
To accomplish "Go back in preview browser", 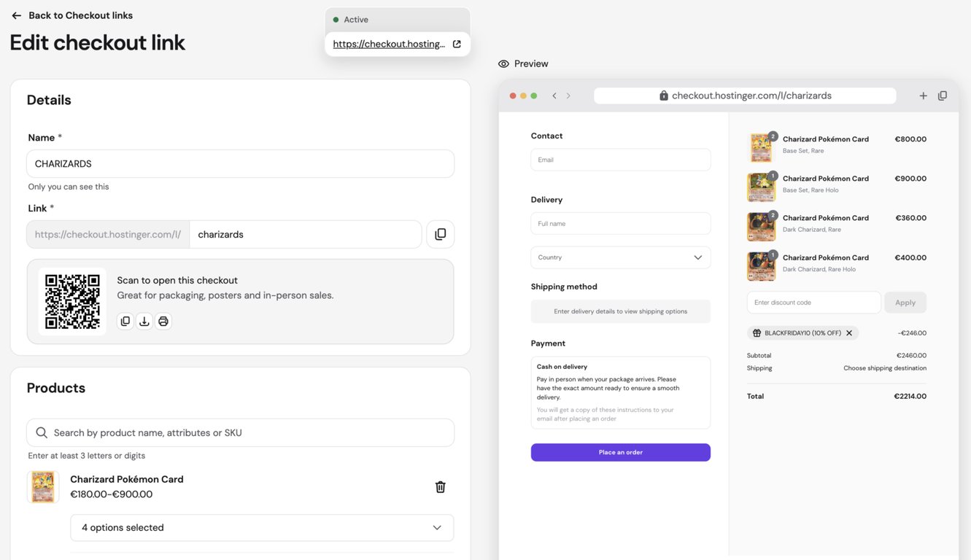I will [x=554, y=96].
